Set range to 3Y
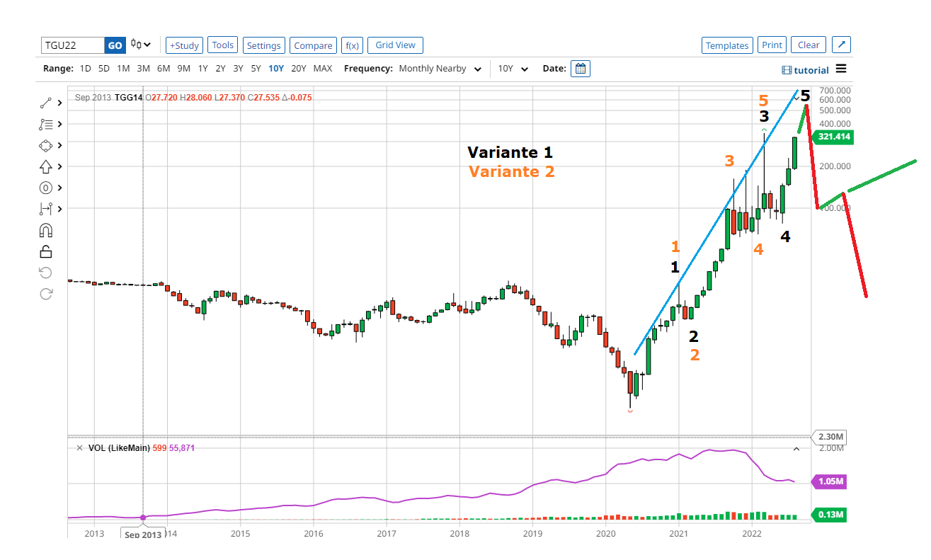 click(239, 69)
